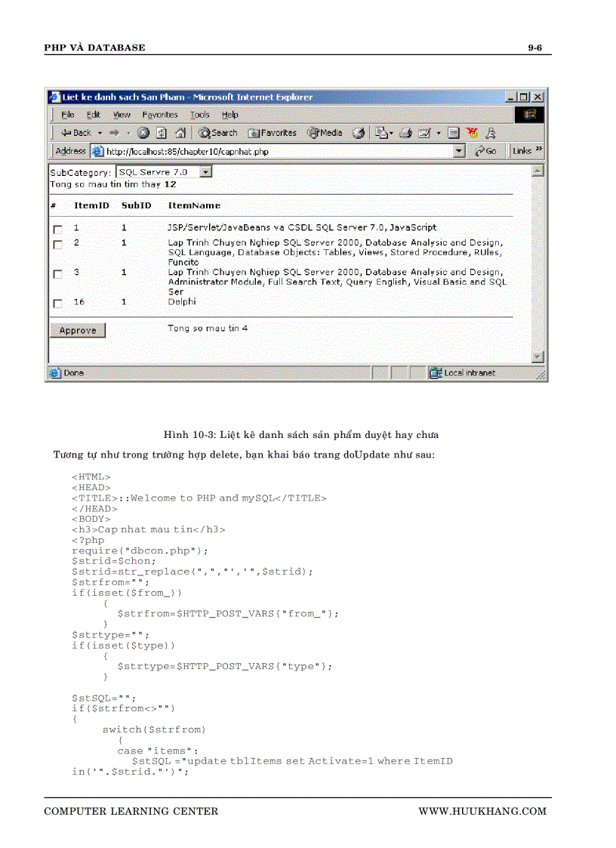Click the Refresh page icon
The image size is (616, 848).
(x=161, y=132)
